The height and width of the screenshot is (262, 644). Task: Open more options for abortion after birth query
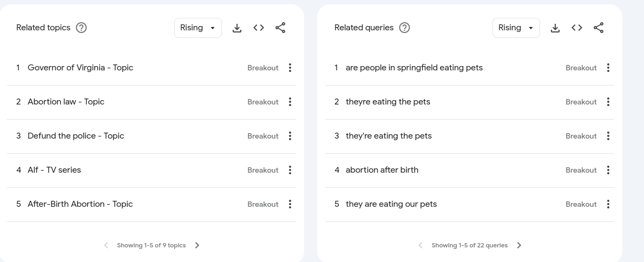click(608, 170)
